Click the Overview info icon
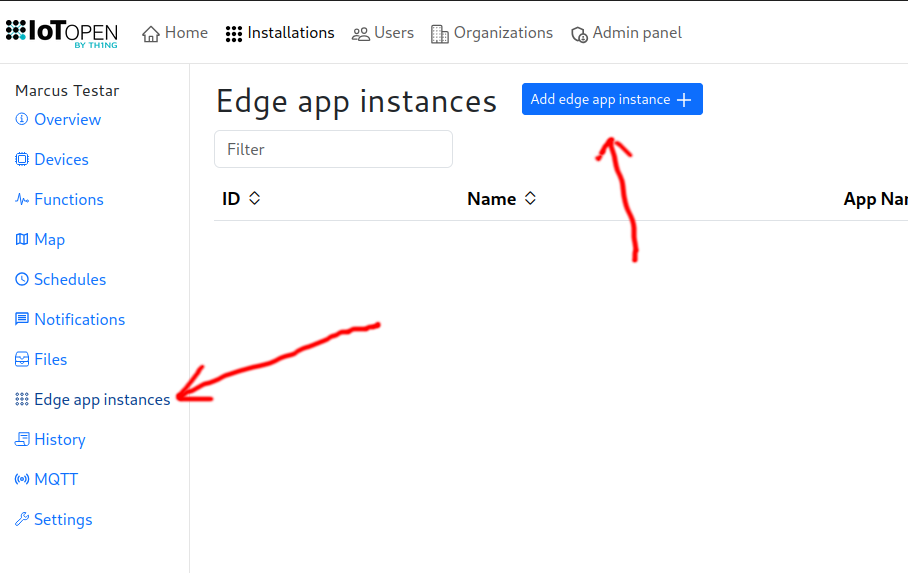This screenshot has height=573, width=908. (21, 119)
